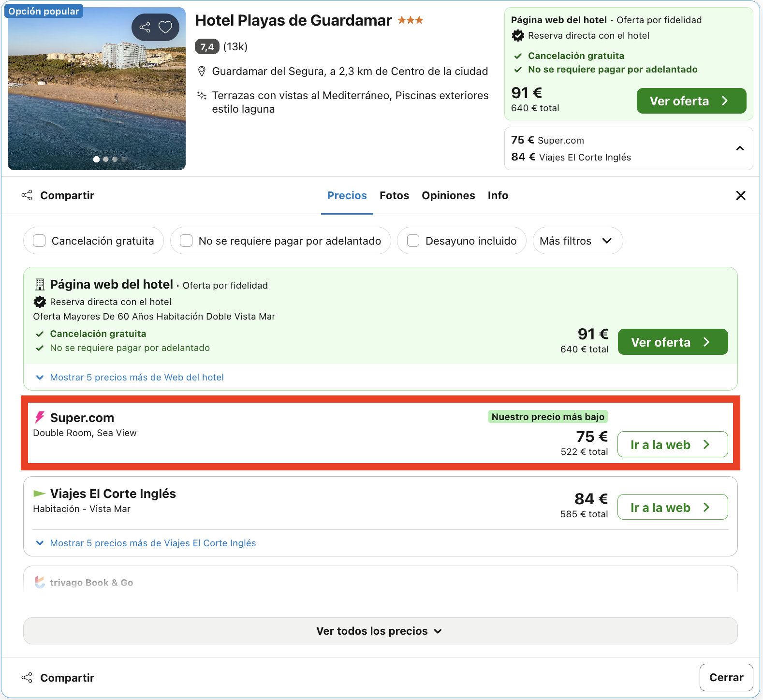Select the Precios tab

click(x=347, y=195)
